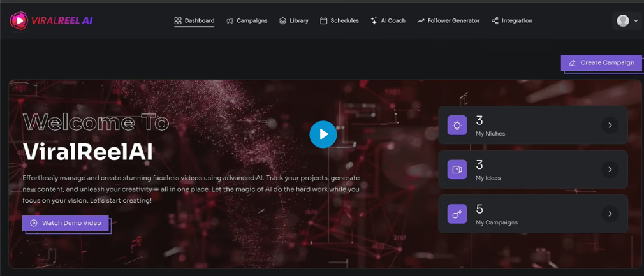Click the Integration share icon
This screenshot has height=276, width=644.
(x=495, y=20)
